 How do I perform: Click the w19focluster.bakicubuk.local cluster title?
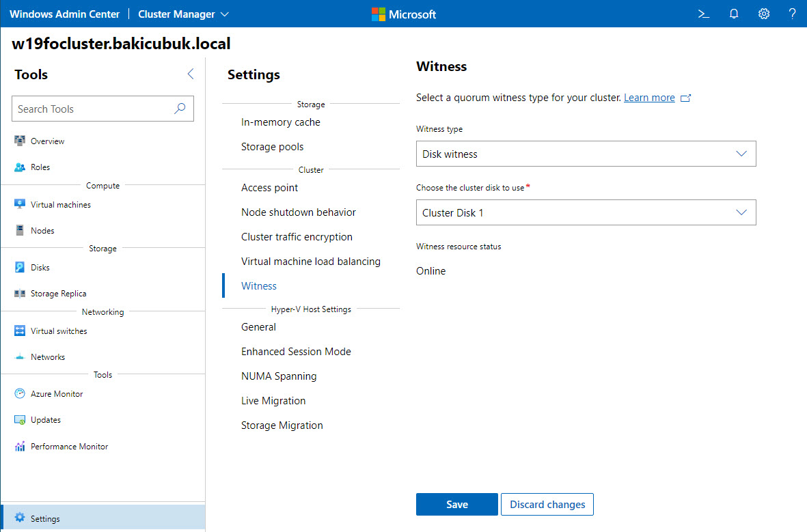[x=121, y=44]
